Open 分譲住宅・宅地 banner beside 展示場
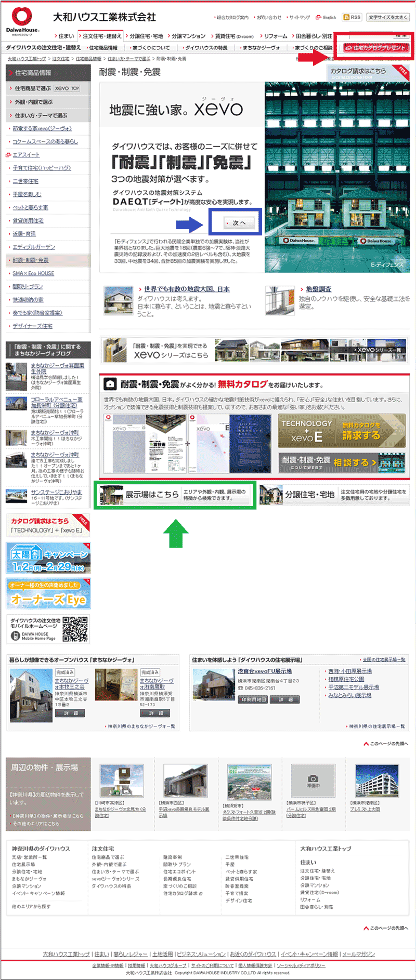The width and height of the screenshot is (416, 980). pyautogui.click(x=334, y=495)
